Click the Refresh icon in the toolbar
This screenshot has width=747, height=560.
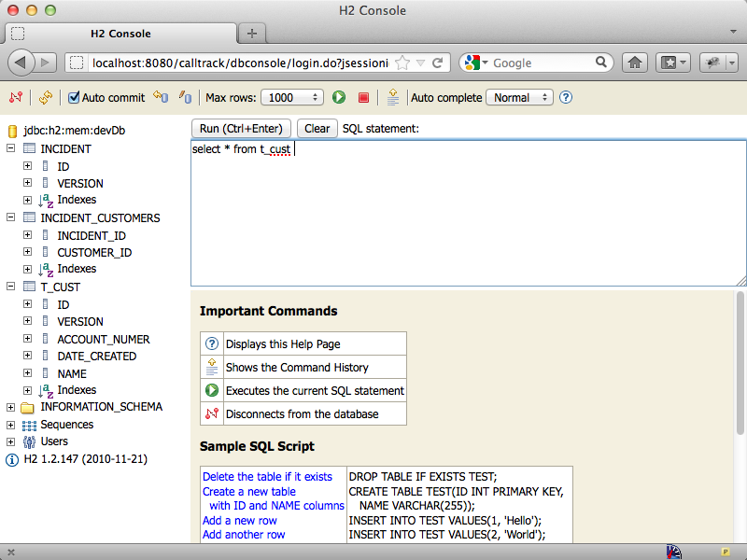45,97
